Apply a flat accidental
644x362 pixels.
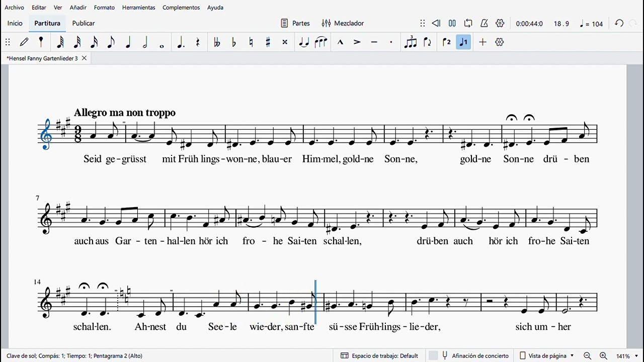tap(234, 42)
